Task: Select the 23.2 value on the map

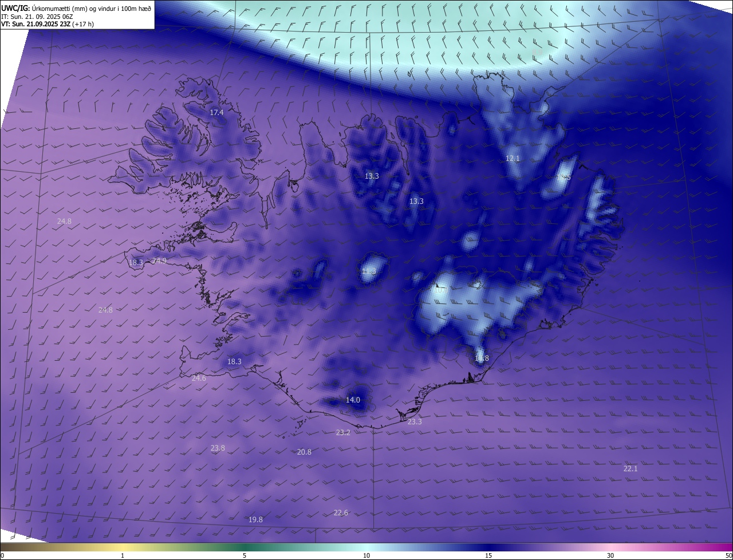Action: 343,432
